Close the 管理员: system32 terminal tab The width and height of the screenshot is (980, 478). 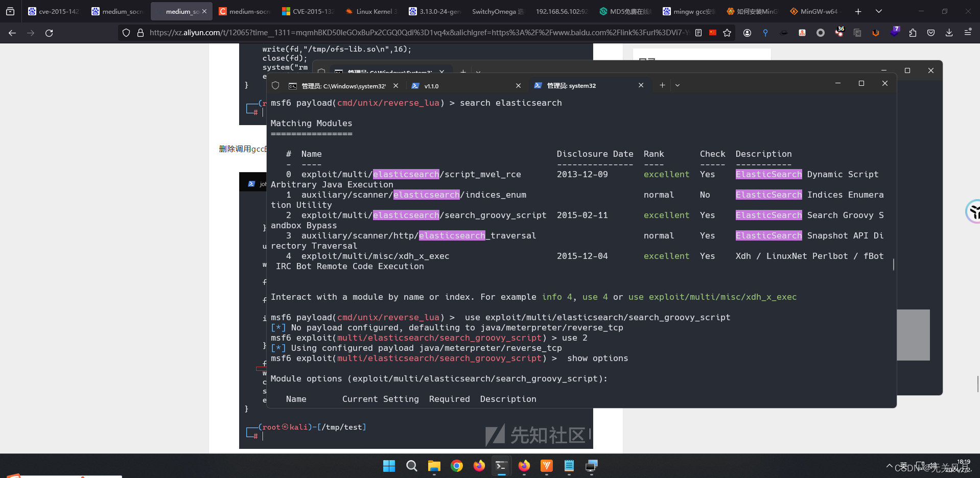click(x=641, y=85)
